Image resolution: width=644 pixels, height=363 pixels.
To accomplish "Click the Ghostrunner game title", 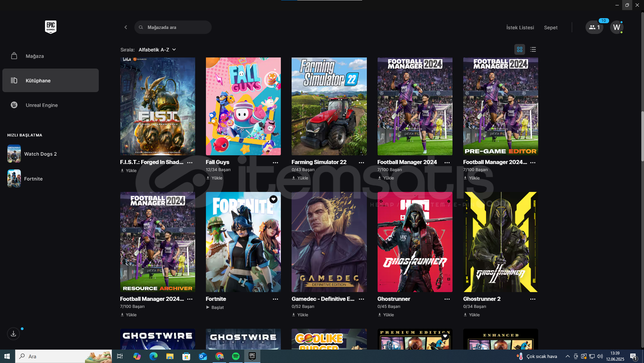I will (x=394, y=299).
